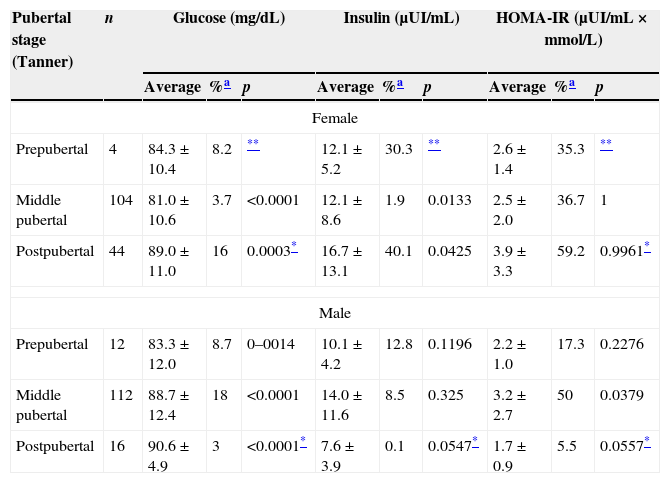Click the ** footnote in female prepubertal insulin p cell
670x483 pixels.
pos(434,145)
